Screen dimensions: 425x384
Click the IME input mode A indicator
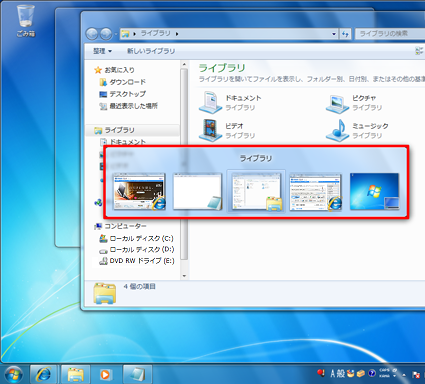332,374
